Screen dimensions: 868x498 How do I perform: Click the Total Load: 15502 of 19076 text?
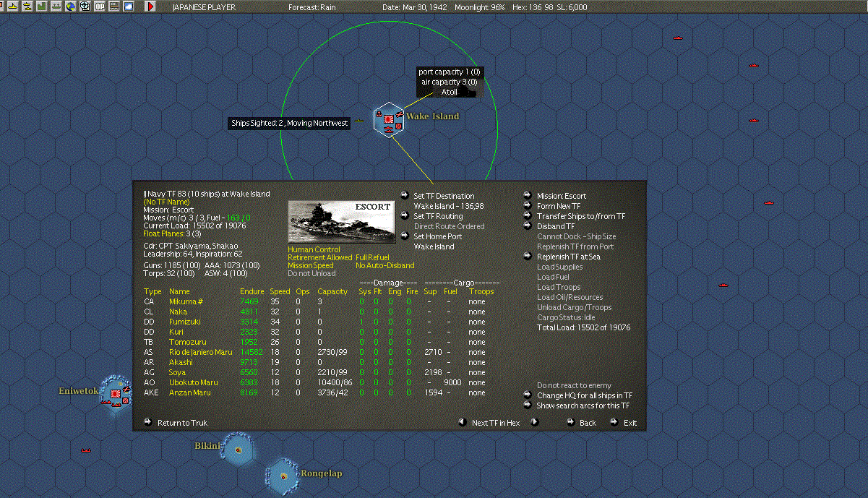pos(583,327)
